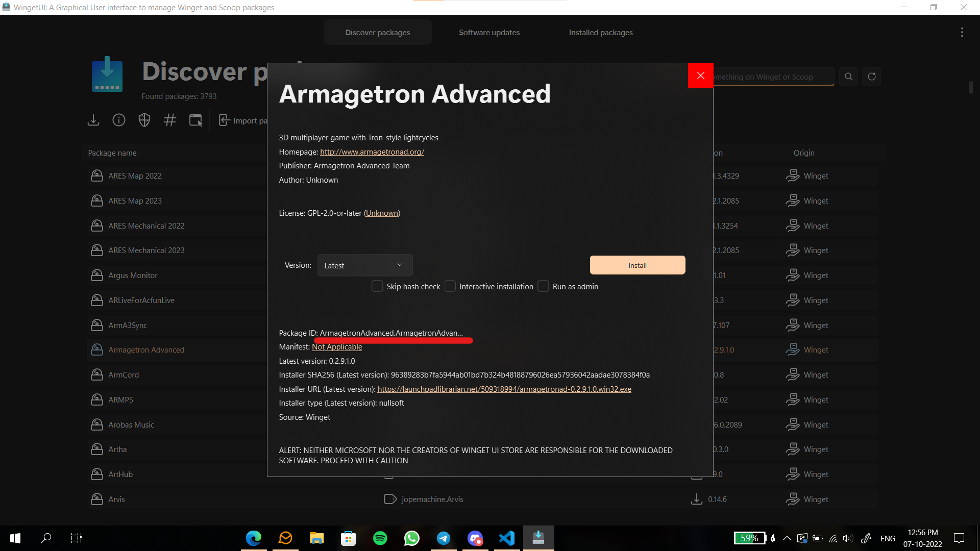
Task: Open the armagetronad.org homepage link
Action: pos(372,152)
